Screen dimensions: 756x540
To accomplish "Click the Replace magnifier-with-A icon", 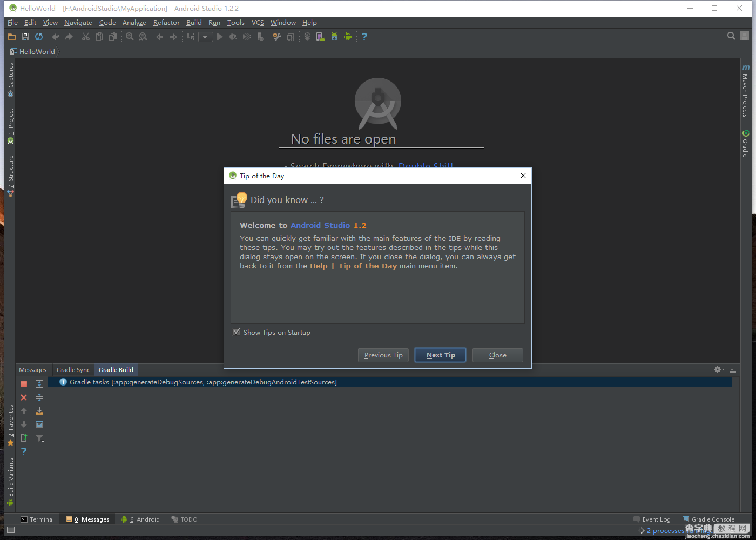I will pyautogui.click(x=143, y=37).
